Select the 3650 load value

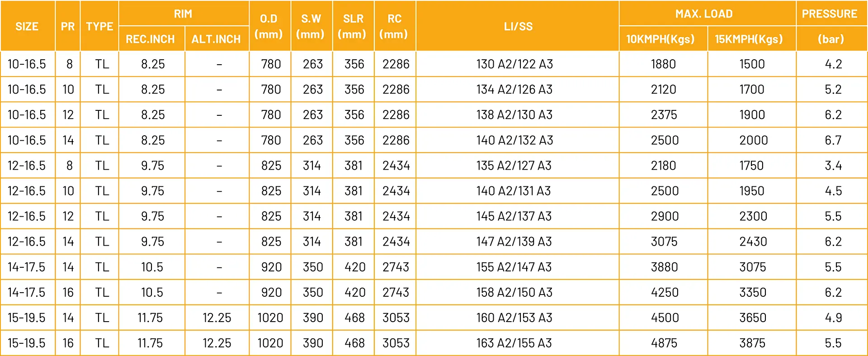click(753, 318)
